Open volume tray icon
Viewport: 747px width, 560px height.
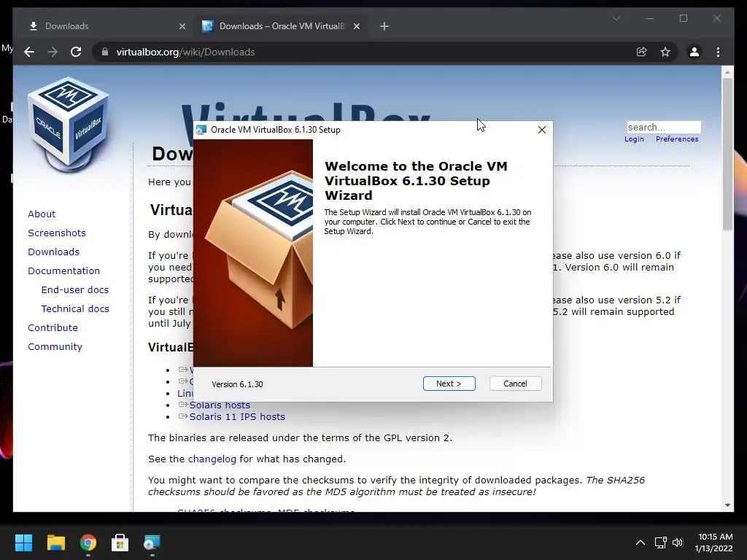(x=678, y=542)
